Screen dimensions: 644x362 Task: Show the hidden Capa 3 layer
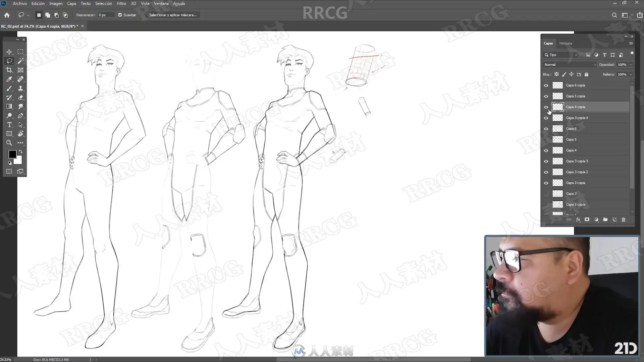point(546,194)
